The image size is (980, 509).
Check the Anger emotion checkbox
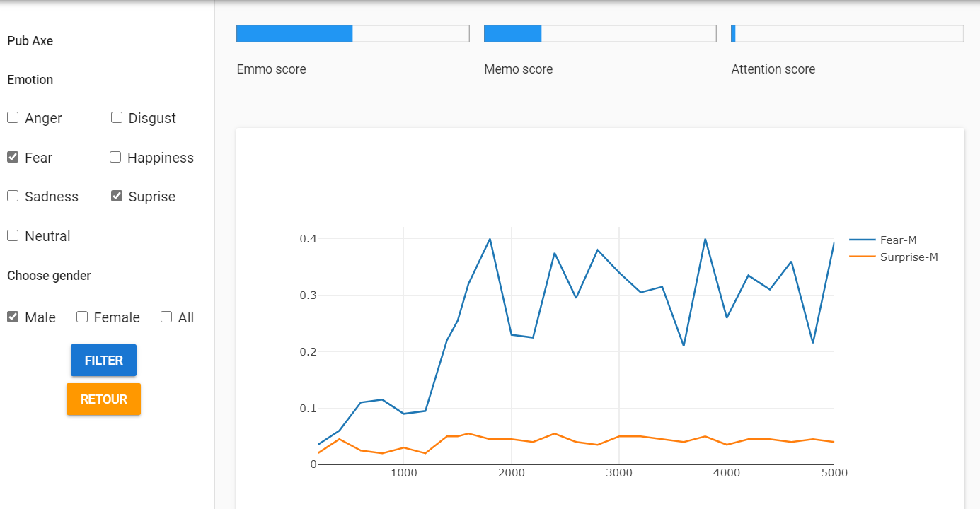click(13, 118)
